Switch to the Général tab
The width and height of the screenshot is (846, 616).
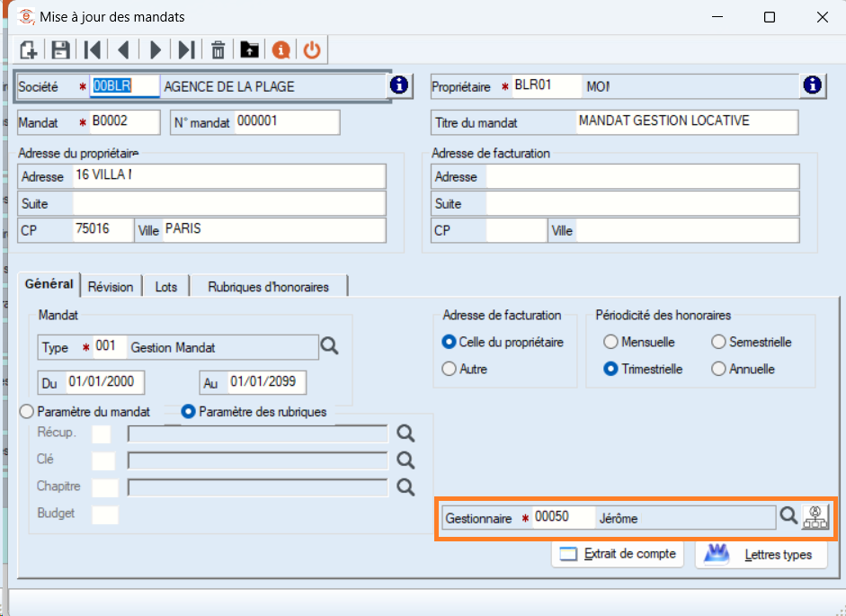click(x=49, y=284)
